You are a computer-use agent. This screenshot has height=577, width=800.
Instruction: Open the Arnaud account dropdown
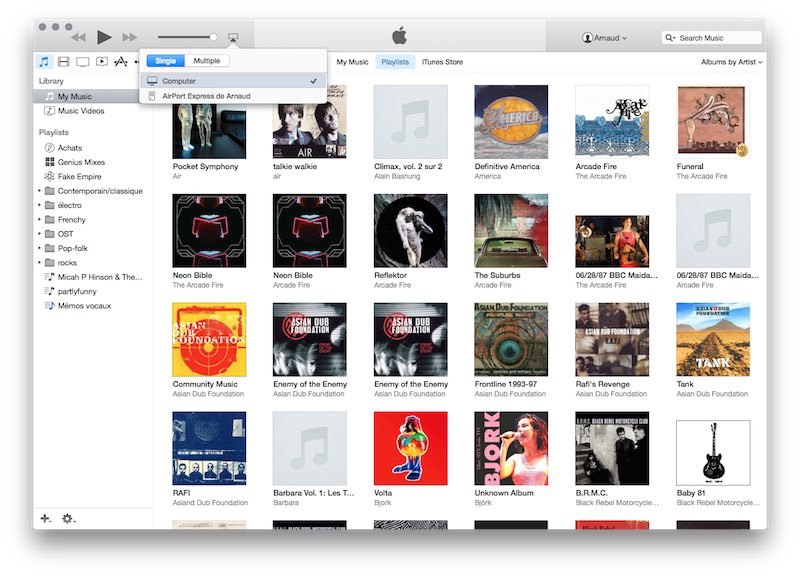click(604, 38)
